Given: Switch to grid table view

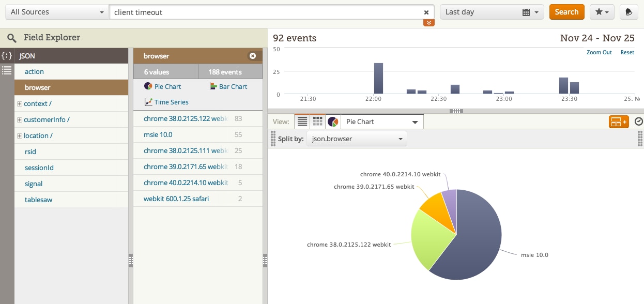Looking at the screenshot, I should [x=318, y=121].
